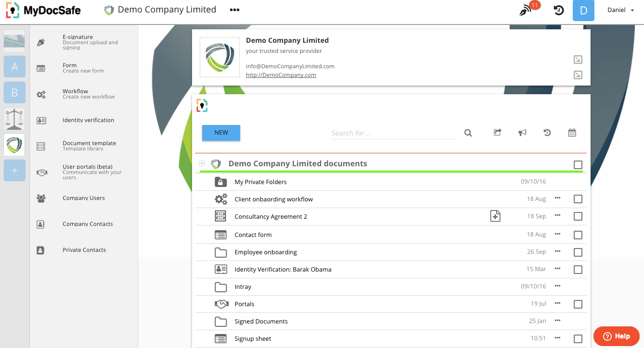The height and width of the screenshot is (348, 644).
Task: Open the calendar icon in toolbar
Action: [x=572, y=133]
